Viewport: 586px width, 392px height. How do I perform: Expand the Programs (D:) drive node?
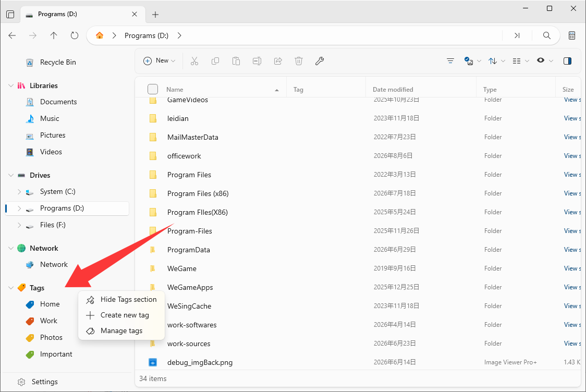tap(19, 209)
